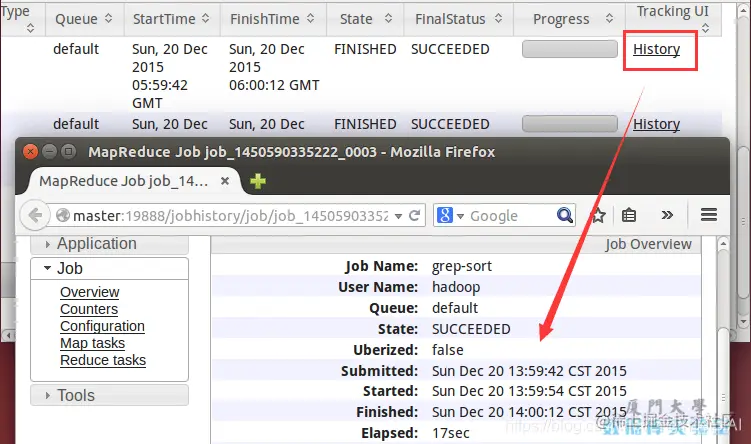Click the Job Overview header text
Viewport: 751px width, 444px height.
tap(648, 244)
